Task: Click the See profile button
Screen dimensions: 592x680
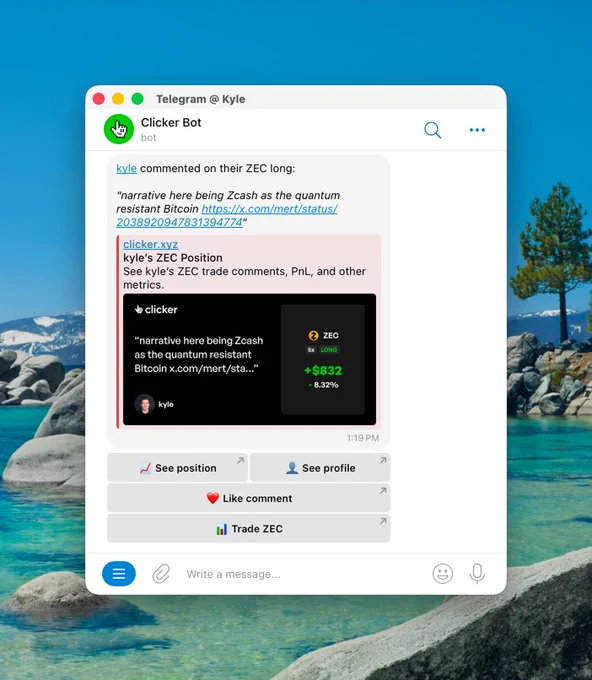Action: pyautogui.click(x=320, y=468)
